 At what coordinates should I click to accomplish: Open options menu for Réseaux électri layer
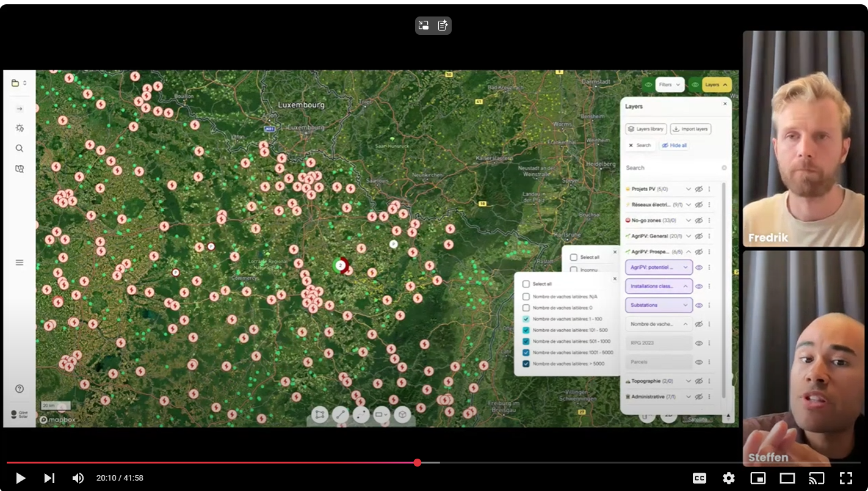pos(709,205)
